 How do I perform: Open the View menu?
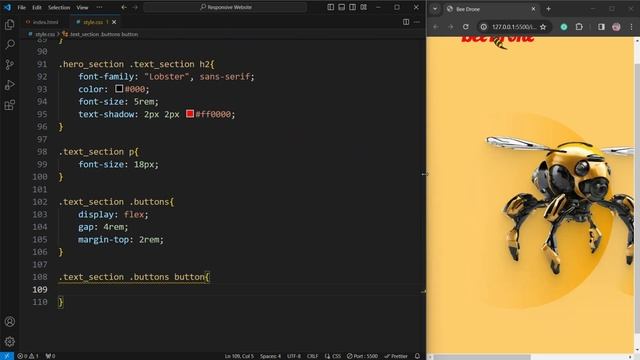[x=82, y=7]
